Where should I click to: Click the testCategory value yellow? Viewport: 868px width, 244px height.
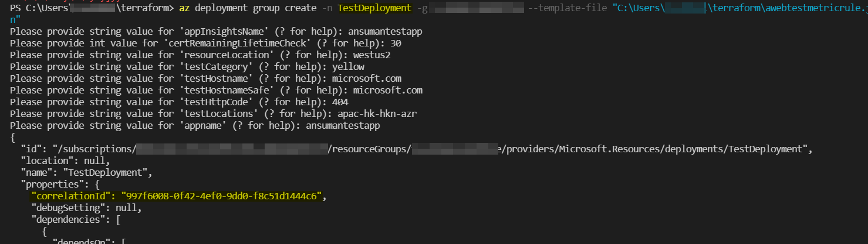[349, 66]
